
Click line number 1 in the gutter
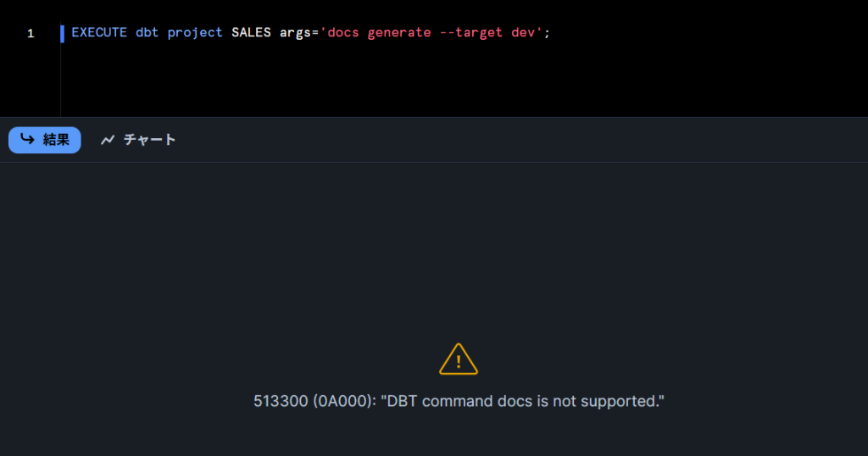click(31, 33)
